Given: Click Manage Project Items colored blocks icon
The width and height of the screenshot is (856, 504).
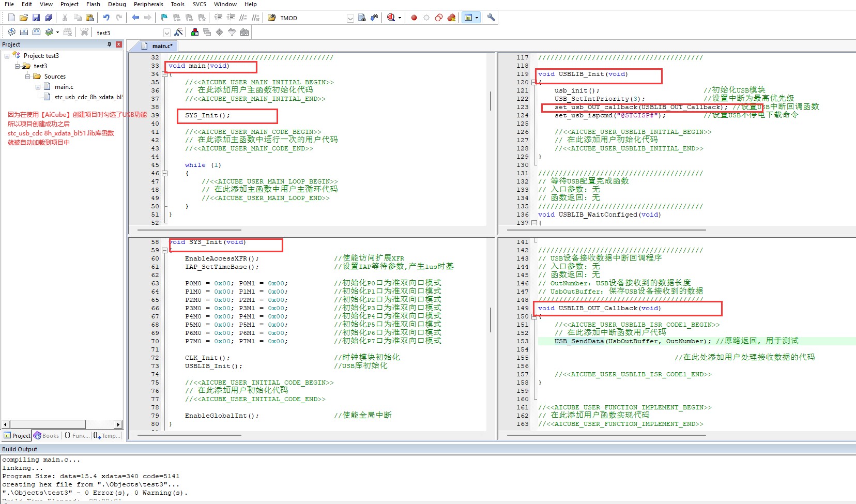Looking at the screenshot, I should 195,32.
